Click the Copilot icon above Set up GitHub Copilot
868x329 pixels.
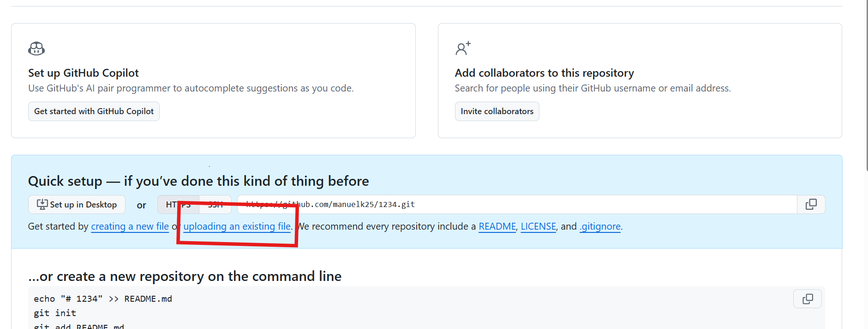pyautogui.click(x=36, y=49)
